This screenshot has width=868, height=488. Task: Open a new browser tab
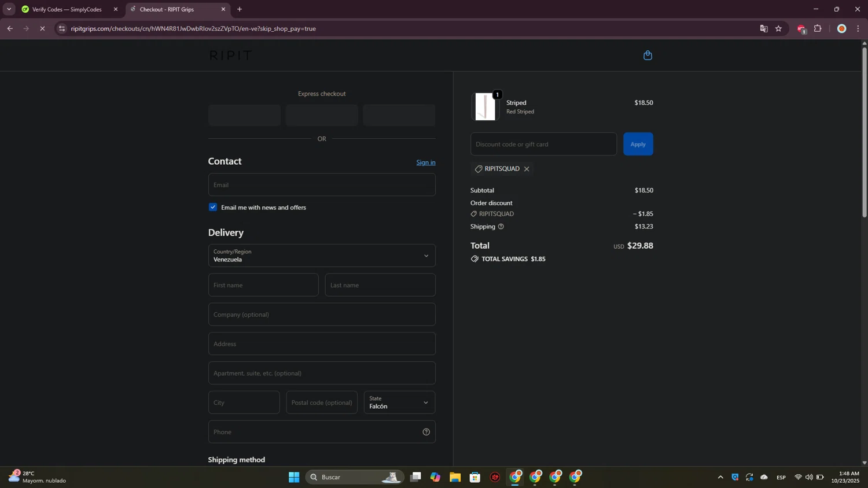tap(240, 9)
